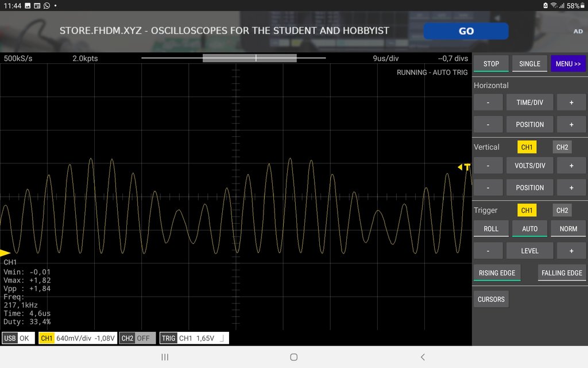This screenshot has height=368, width=588.
Task: Switch trigger mode to AUTO
Action: [x=529, y=228]
